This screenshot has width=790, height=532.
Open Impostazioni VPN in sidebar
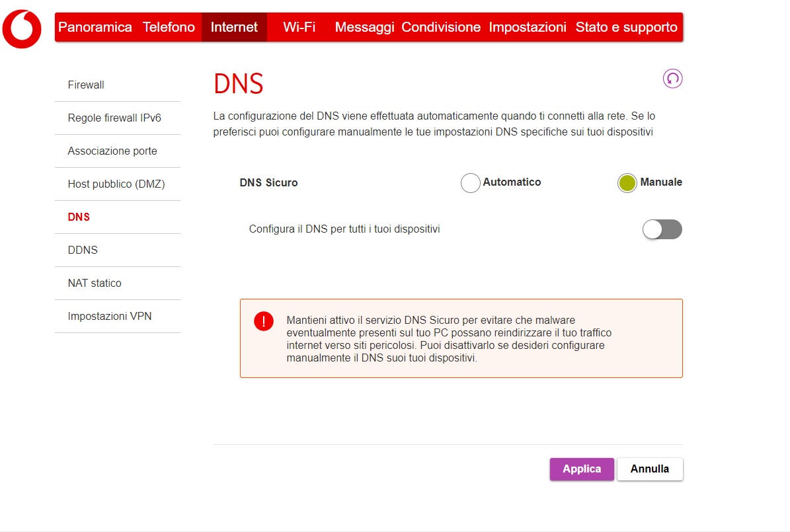coord(118,316)
